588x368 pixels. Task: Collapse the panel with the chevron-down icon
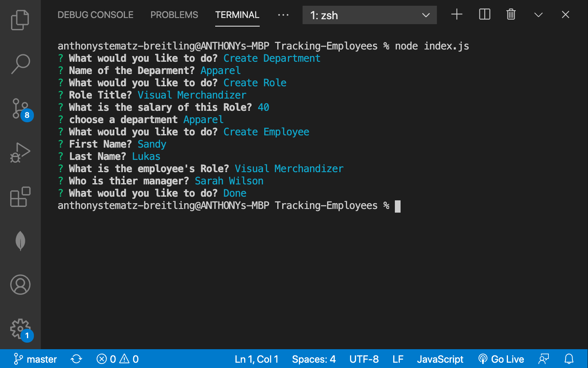(538, 15)
